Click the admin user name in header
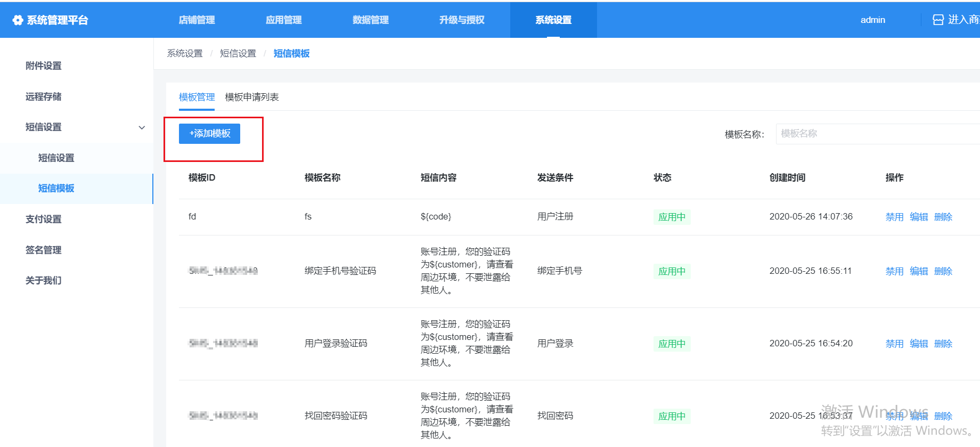This screenshot has width=980, height=447. tap(872, 20)
